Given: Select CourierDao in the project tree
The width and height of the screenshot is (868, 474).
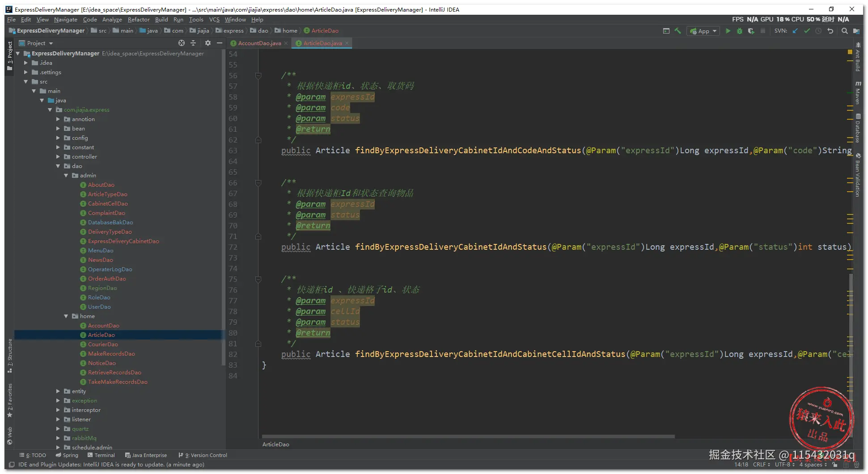Looking at the screenshot, I should [x=103, y=344].
